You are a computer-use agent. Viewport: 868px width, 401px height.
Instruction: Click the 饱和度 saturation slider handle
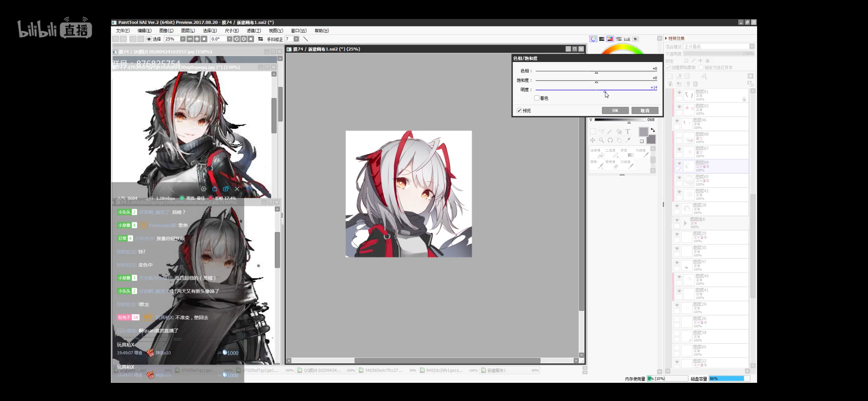pos(596,82)
